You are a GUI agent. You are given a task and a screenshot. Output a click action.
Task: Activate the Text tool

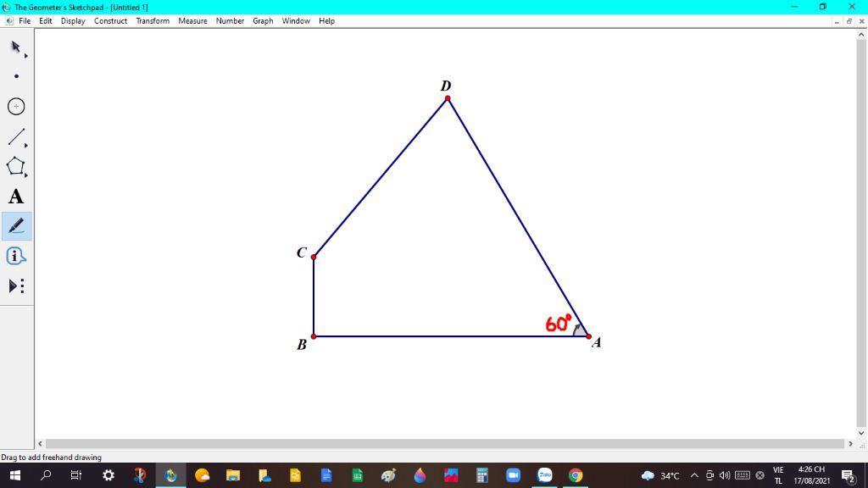pyautogui.click(x=15, y=197)
